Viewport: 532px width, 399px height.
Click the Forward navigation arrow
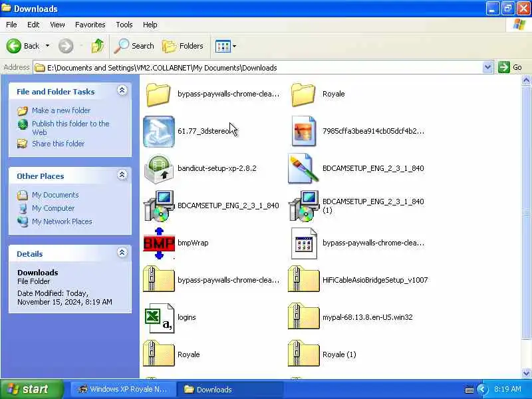coord(66,46)
